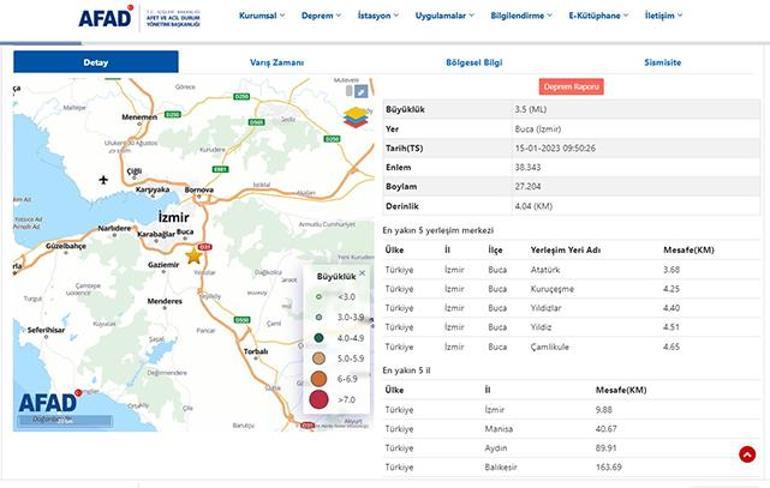This screenshot has height=488, width=770.
Task: Switch to the Sismisite tab
Action: point(662,62)
